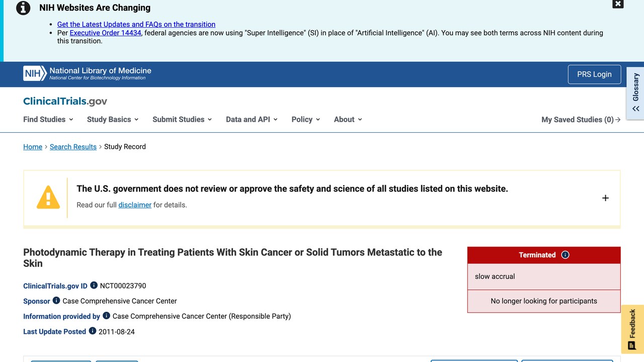Click the ClinicalTrials.gov site logo
This screenshot has height=362, width=644.
(65, 101)
